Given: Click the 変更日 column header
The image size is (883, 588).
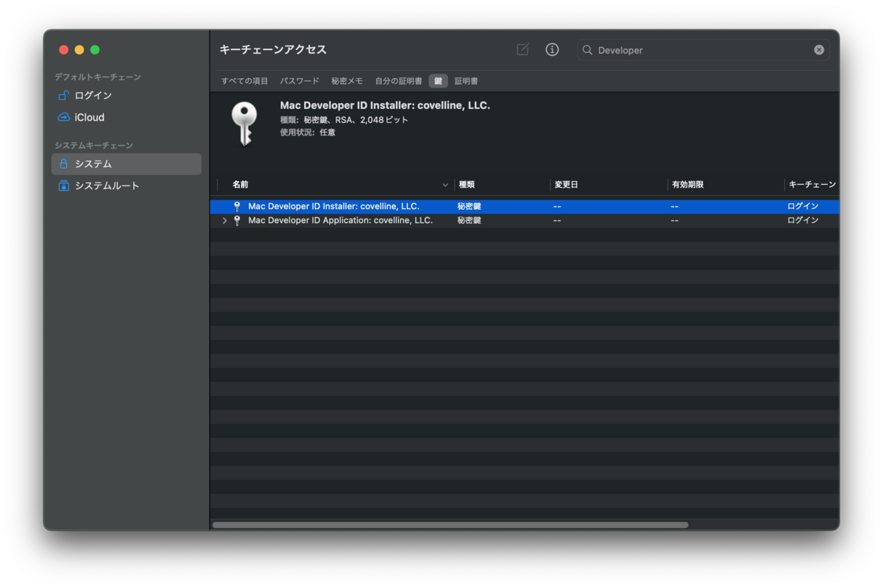Looking at the screenshot, I should tap(609, 185).
